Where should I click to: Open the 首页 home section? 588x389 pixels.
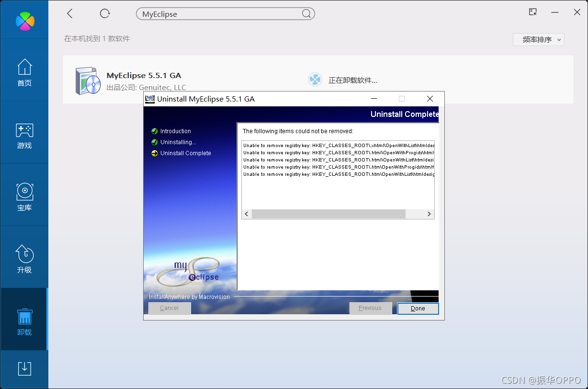tap(24, 72)
